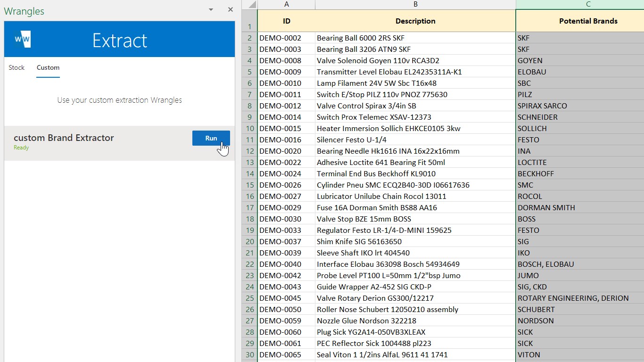The height and width of the screenshot is (362, 644).
Task: Select column B header
Action: (415, 5)
